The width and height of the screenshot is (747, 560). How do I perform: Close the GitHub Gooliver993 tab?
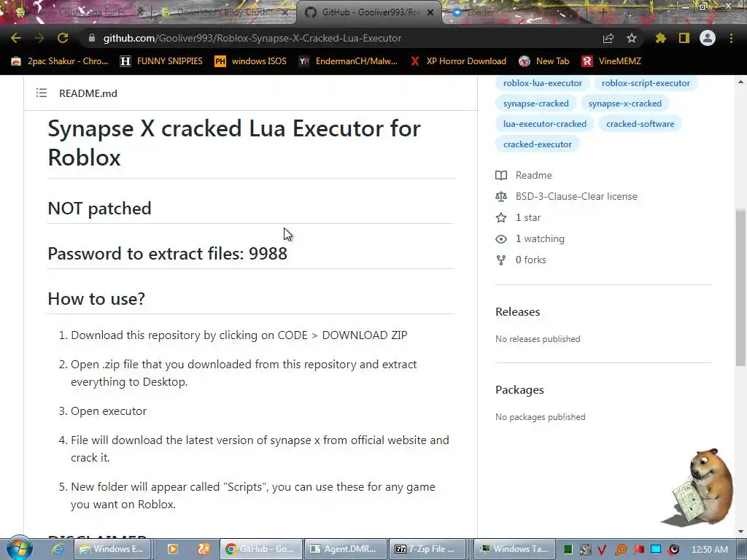pyautogui.click(x=430, y=12)
